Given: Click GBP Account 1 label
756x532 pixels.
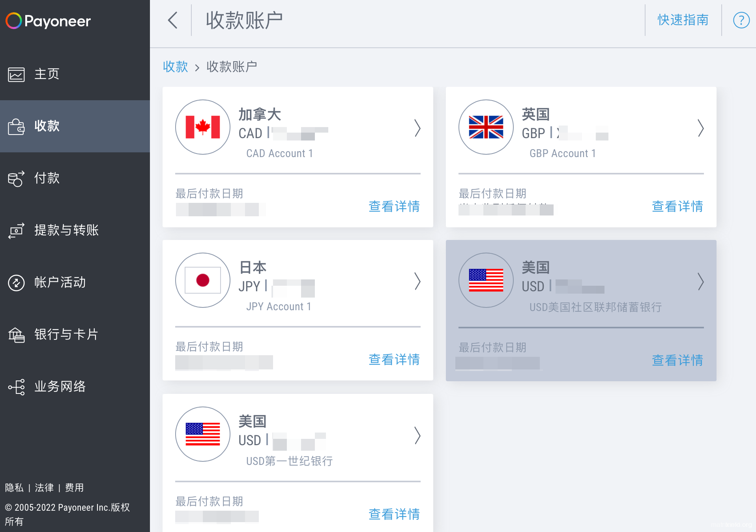Looking at the screenshot, I should (563, 154).
